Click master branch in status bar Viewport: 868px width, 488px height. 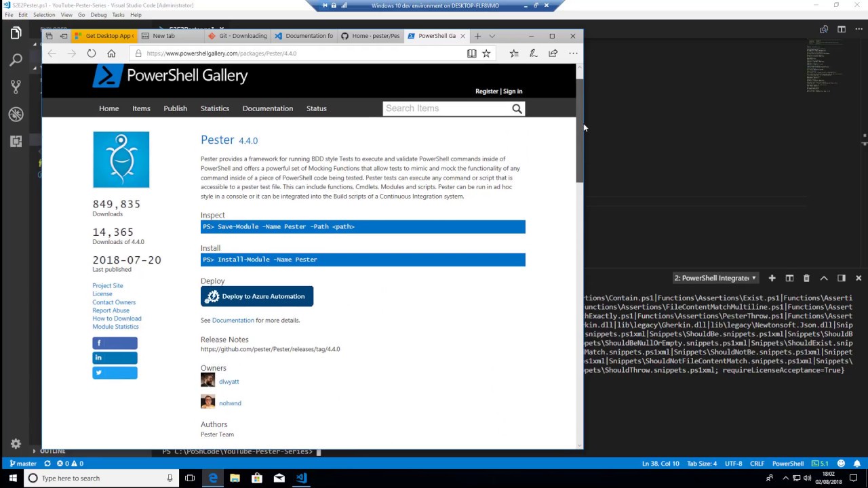pyautogui.click(x=23, y=464)
